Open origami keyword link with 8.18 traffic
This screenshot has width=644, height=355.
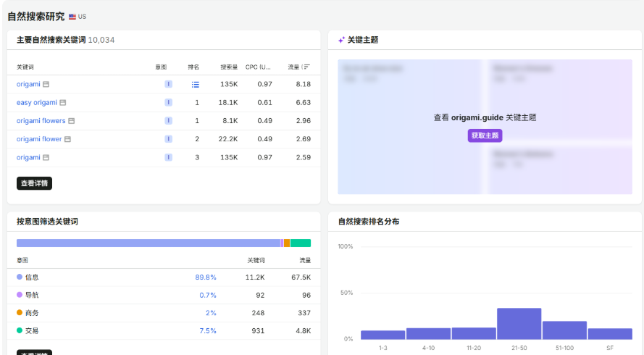(28, 84)
